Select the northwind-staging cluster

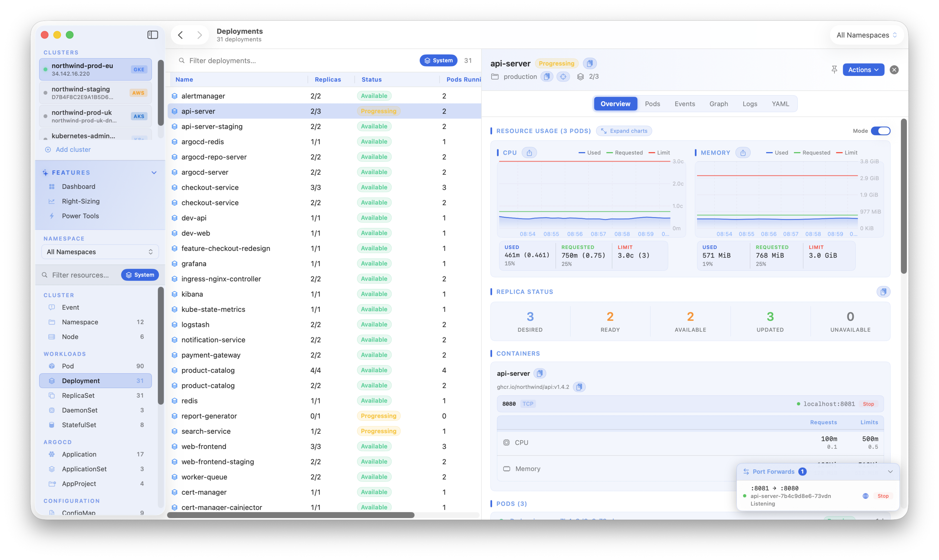95,93
